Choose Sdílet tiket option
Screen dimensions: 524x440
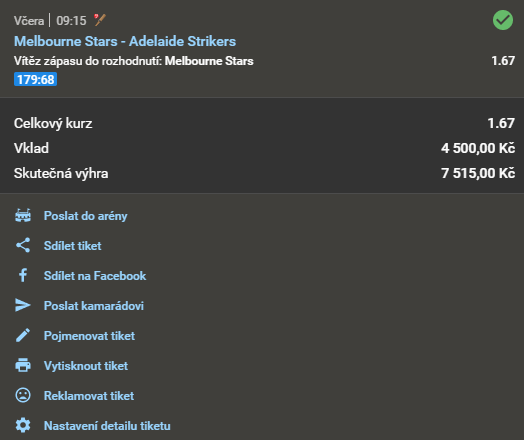pyautogui.click(x=73, y=246)
